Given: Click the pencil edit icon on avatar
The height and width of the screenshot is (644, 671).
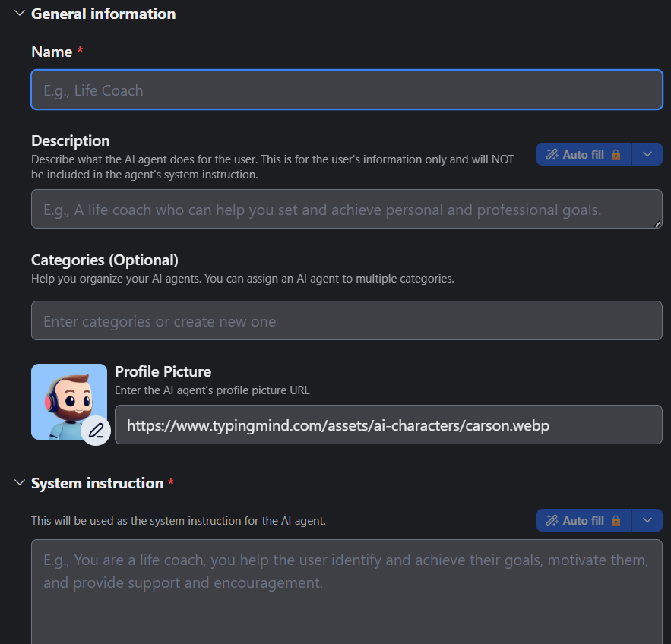Looking at the screenshot, I should (96, 431).
